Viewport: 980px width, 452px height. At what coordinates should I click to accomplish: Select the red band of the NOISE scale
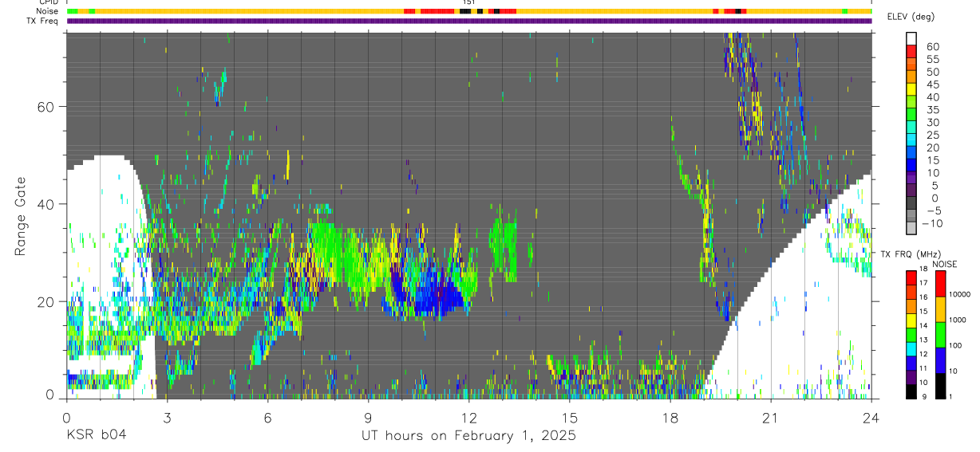[941, 282]
